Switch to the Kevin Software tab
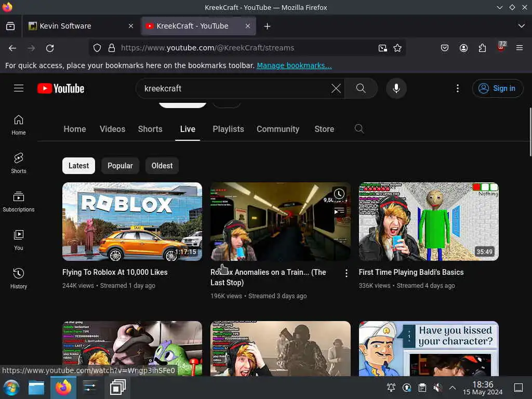The image size is (532, 399). [x=82, y=26]
